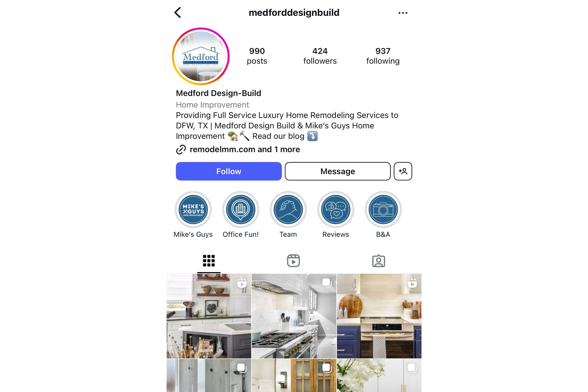Image resolution: width=588 pixels, height=392 pixels.
Task: Open the Reviews story highlight
Action: pos(336,209)
